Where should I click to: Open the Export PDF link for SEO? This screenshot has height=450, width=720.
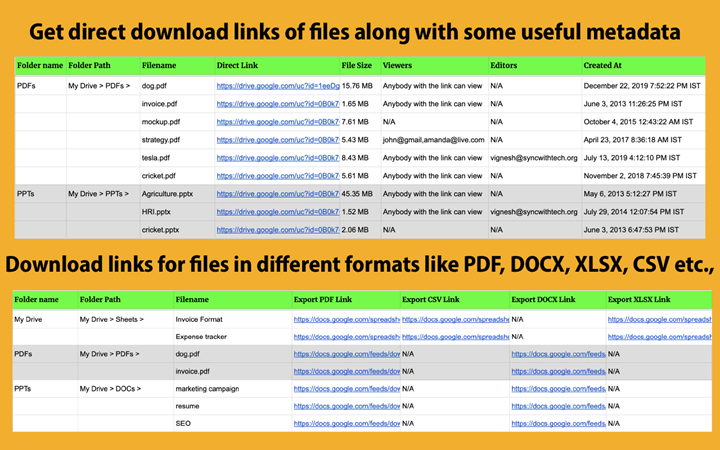(347, 423)
